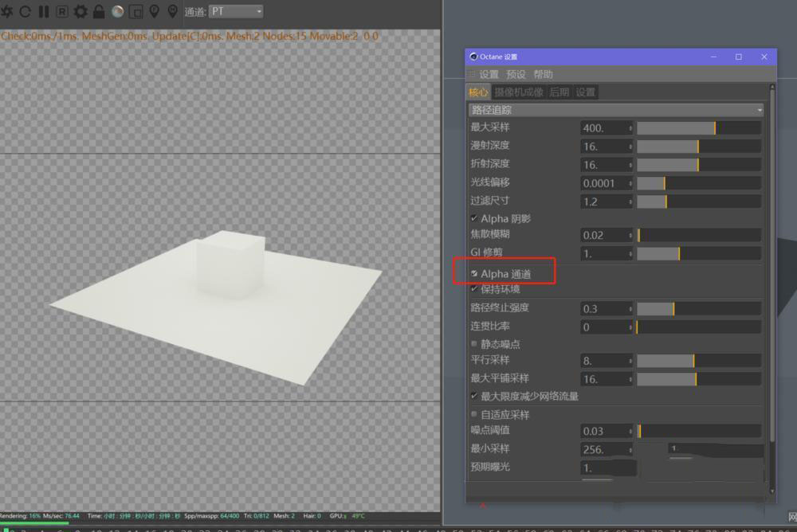
Task: Open the 通道 PT dropdown
Action: click(x=237, y=11)
